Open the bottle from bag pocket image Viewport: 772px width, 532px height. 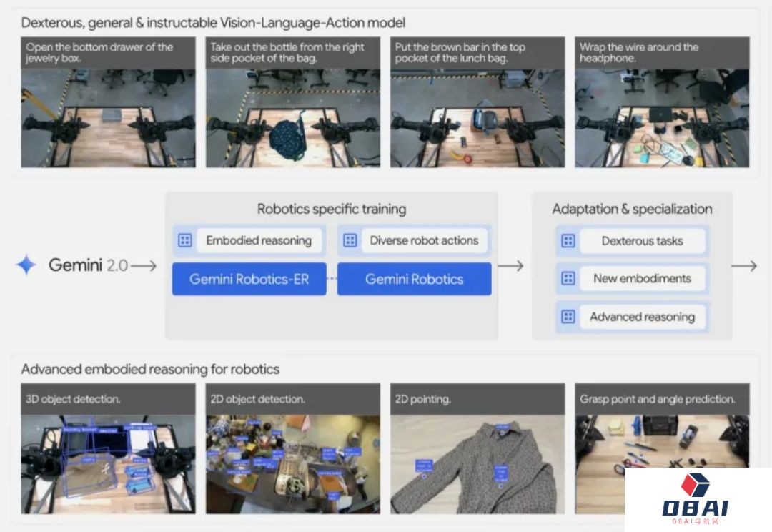pos(293,118)
